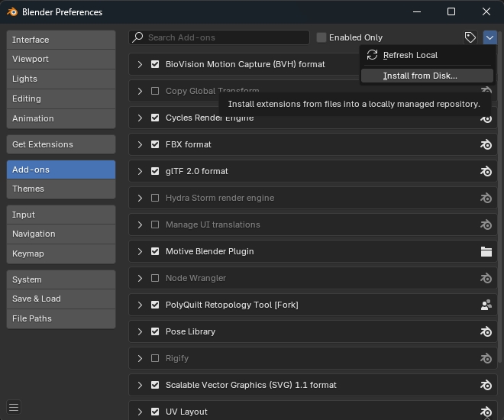Screen dimensions: 504x420
Task: Expand the Cycles Render Engine details
Action: click(140, 118)
